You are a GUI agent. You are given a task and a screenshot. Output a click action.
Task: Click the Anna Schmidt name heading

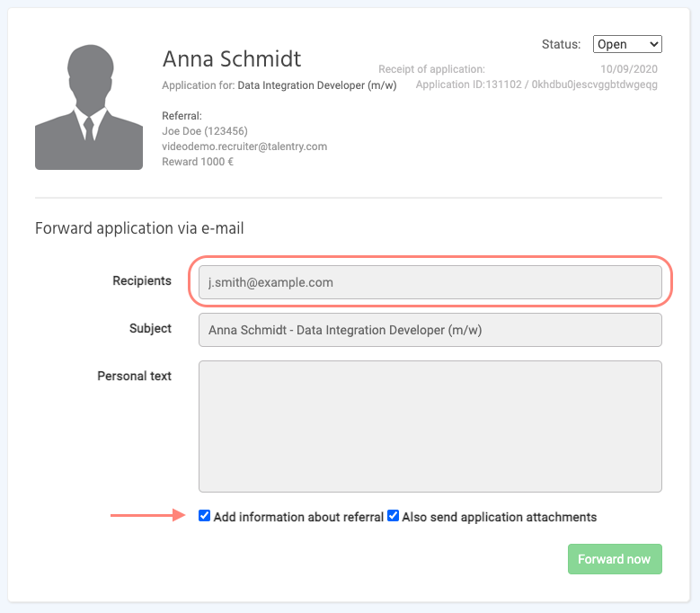(232, 59)
